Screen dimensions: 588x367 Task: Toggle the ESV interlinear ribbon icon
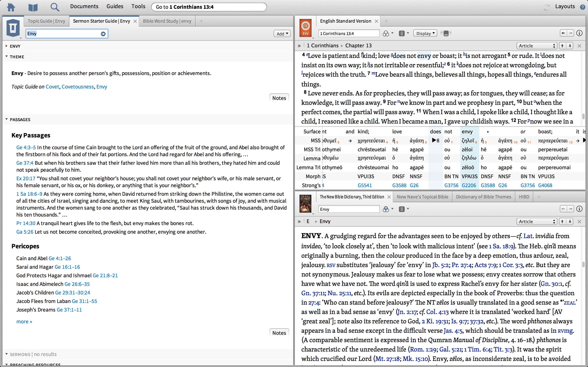(446, 33)
